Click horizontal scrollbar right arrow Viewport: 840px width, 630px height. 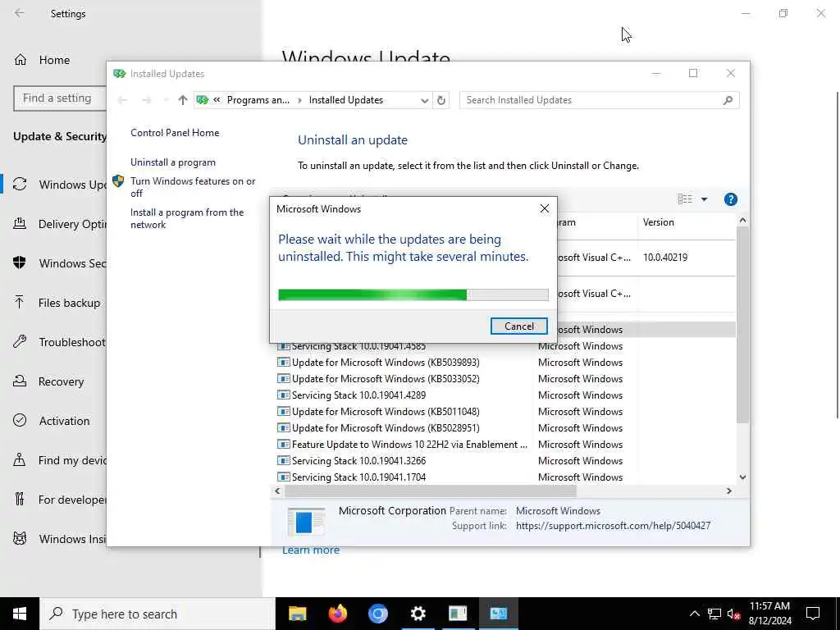pos(728,491)
